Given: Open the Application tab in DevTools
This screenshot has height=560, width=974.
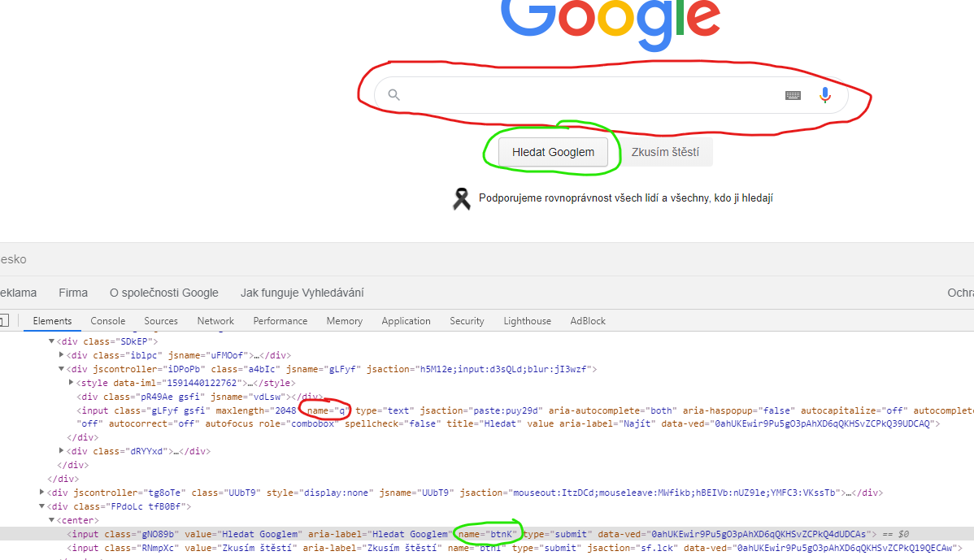Looking at the screenshot, I should tap(406, 321).
